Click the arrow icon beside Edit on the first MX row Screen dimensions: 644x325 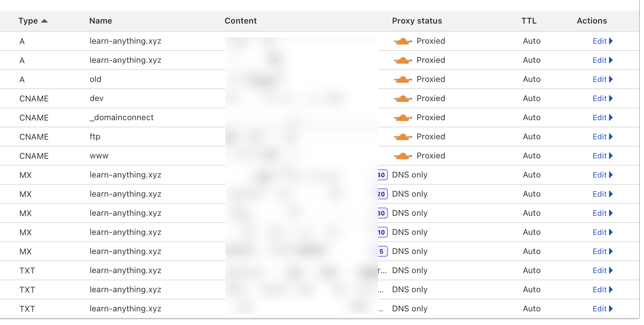click(611, 175)
